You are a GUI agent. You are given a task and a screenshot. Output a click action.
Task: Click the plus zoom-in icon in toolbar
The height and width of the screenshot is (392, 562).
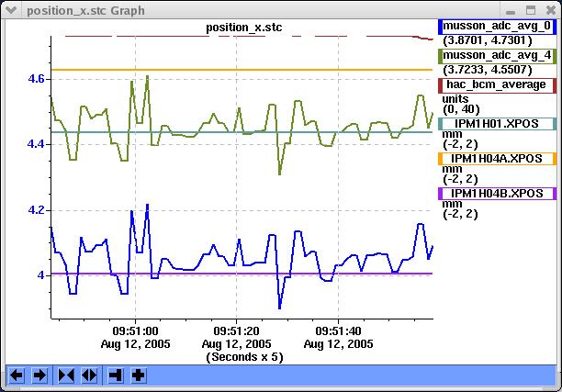(139, 375)
